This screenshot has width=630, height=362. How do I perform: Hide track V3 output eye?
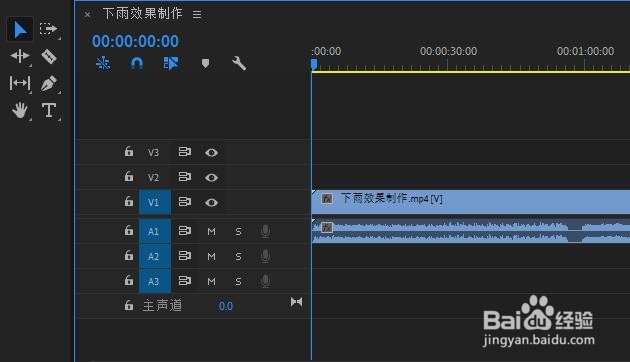pyautogui.click(x=211, y=153)
